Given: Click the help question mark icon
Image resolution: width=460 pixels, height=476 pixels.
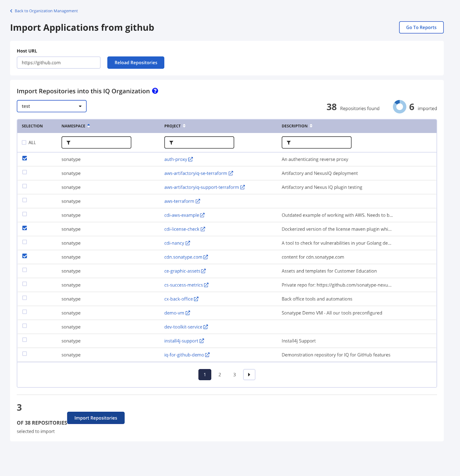Looking at the screenshot, I should pyautogui.click(x=155, y=91).
